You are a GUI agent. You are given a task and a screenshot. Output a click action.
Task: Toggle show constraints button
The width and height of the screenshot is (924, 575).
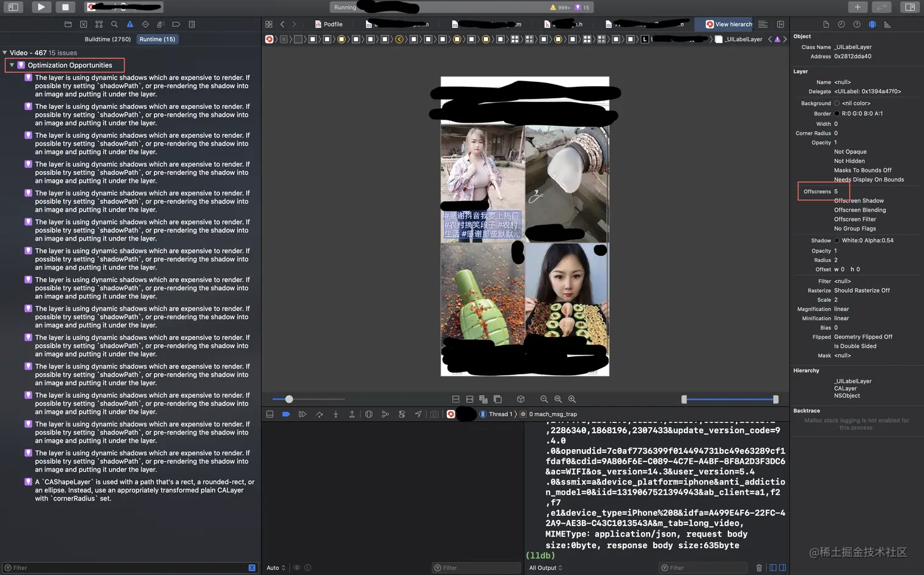pyautogui.click(x=470, y=399)
